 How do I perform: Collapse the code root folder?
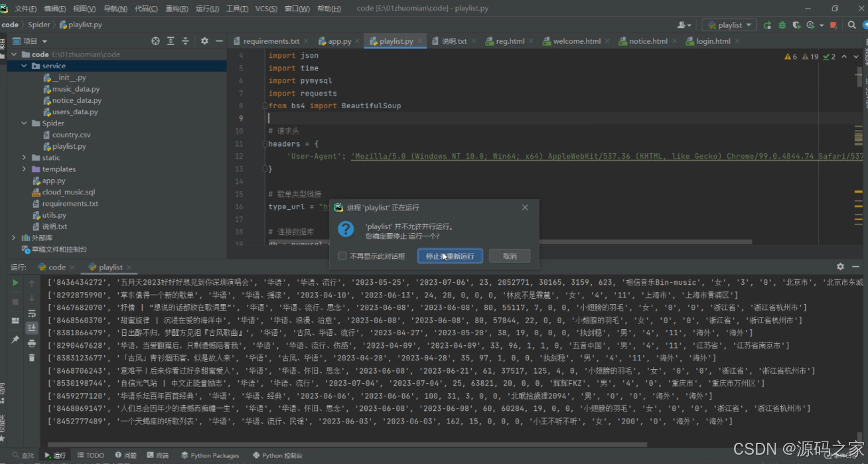tap(15, 54)
